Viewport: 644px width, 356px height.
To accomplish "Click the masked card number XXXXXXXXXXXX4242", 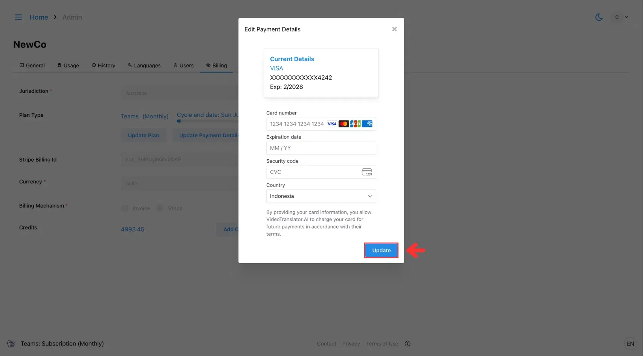I will coord(301,78).
